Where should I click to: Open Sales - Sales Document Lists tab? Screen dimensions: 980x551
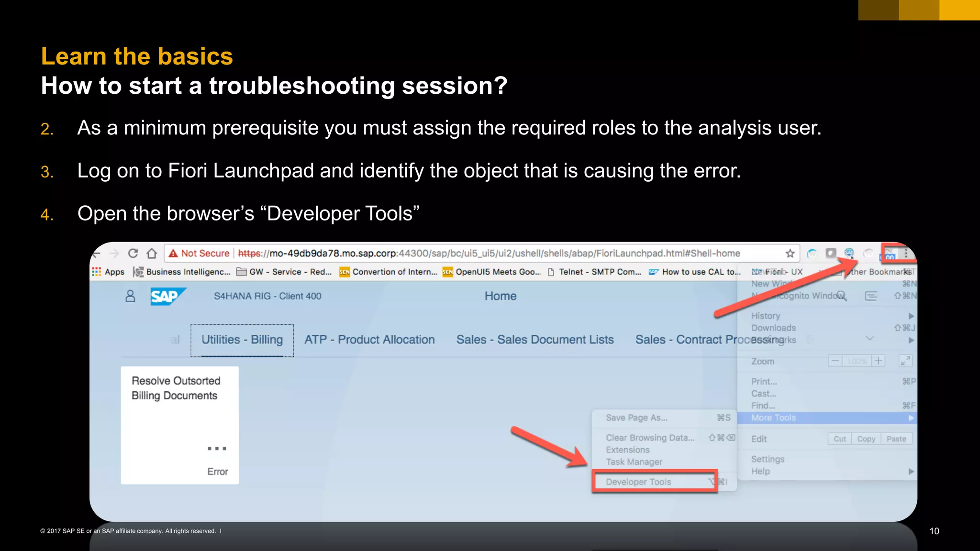(535, 340)
